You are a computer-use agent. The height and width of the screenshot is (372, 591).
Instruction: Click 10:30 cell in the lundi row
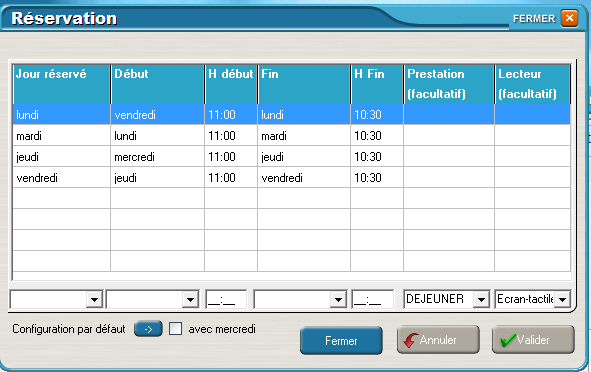(x=378, y=115)
